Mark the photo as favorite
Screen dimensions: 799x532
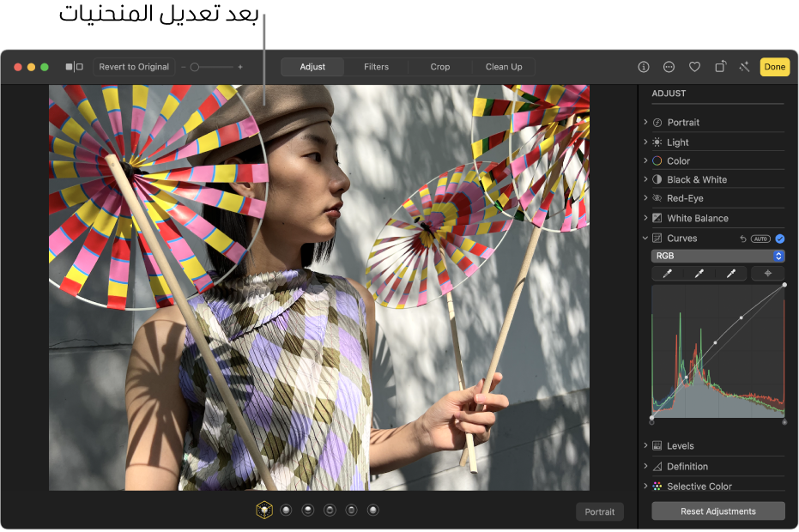(x=694, y=66)
